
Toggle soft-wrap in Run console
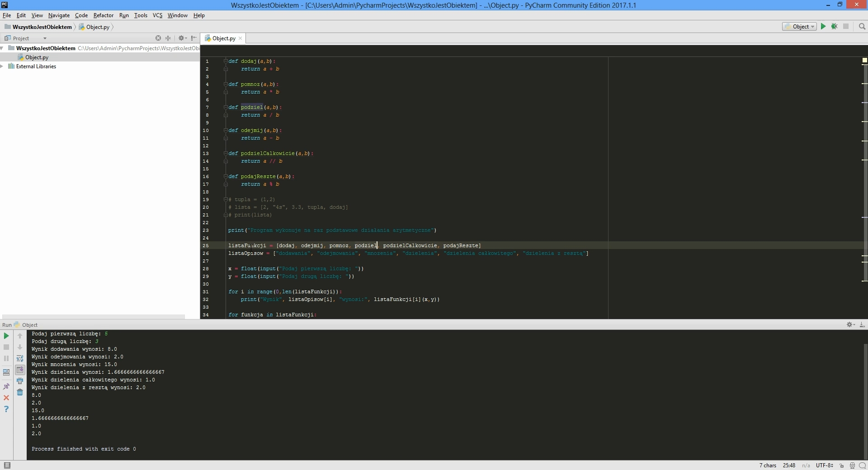tap(20, 358)
